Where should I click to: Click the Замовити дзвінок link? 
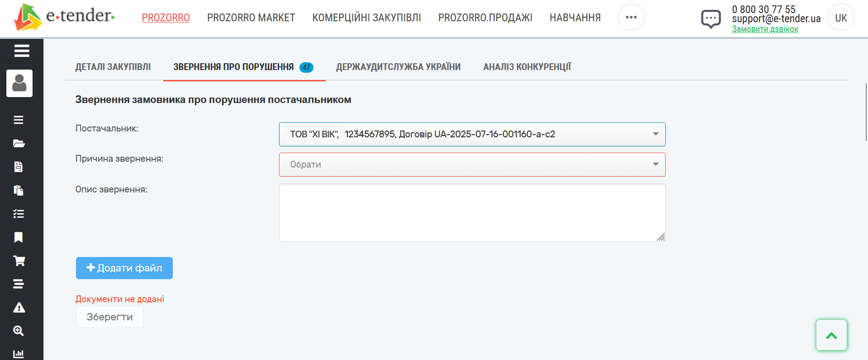pyautogui.click(x=765, y=29)
